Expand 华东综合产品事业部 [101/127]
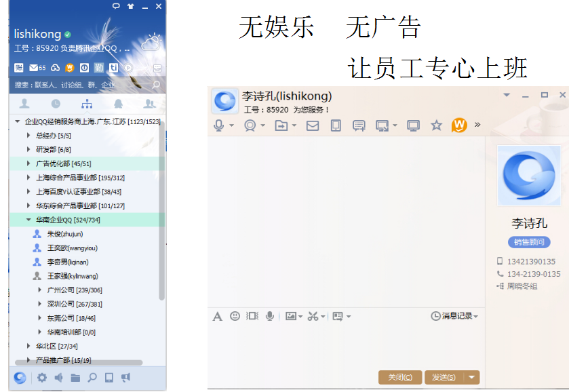This screenshot has height=392, width=569. point(28,205)
